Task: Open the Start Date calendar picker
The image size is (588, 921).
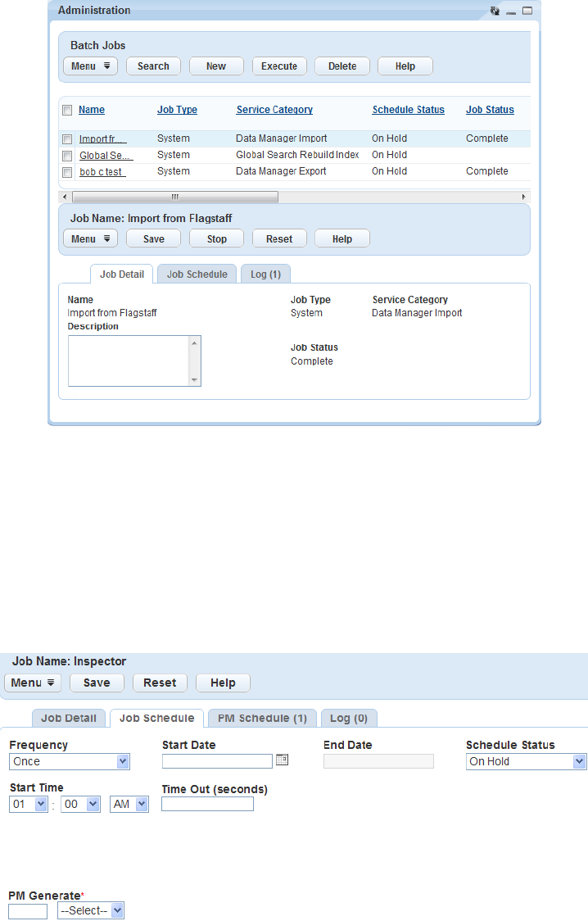Action: pyautogui.click(x=283, y=760)
